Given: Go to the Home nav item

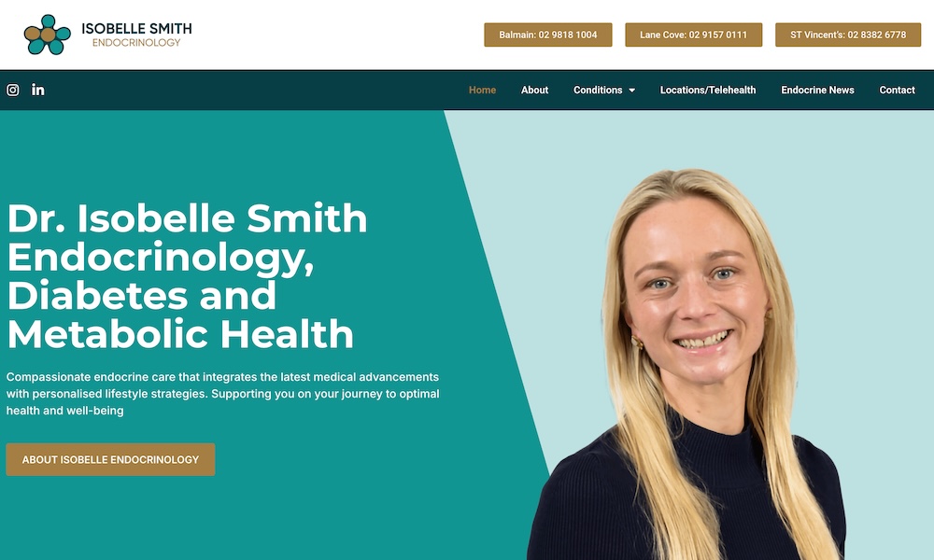Looking at the screenshot, I should [x=482, y=90].
